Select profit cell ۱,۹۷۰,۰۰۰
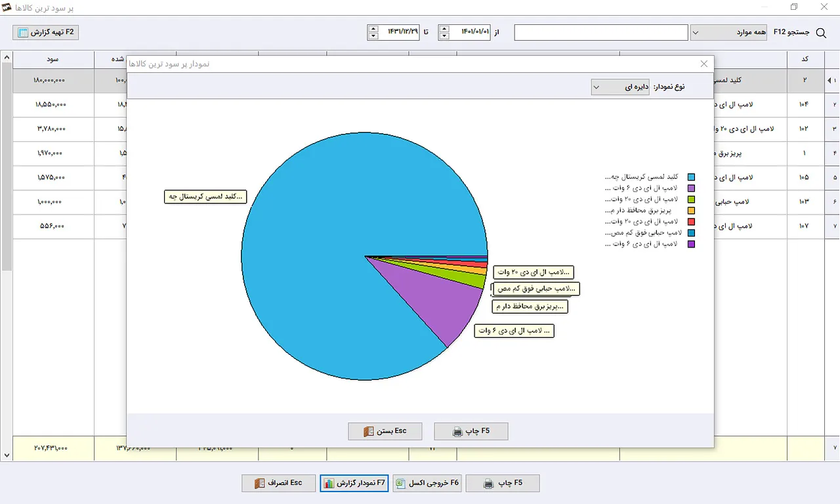840x504 pixels. point(53,153)
